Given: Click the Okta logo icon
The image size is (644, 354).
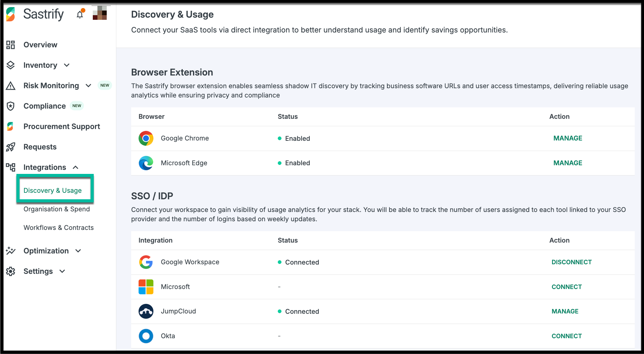Looking at the screenshot, I should (146, 336).
